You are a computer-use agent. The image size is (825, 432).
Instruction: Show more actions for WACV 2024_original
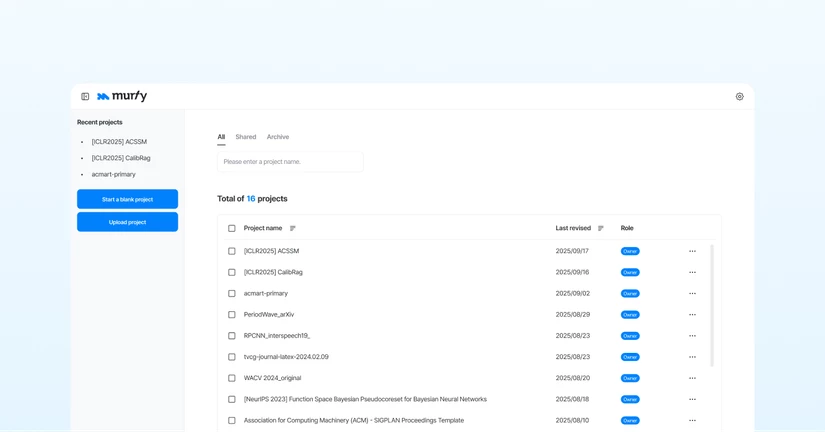tap(692, 378)
